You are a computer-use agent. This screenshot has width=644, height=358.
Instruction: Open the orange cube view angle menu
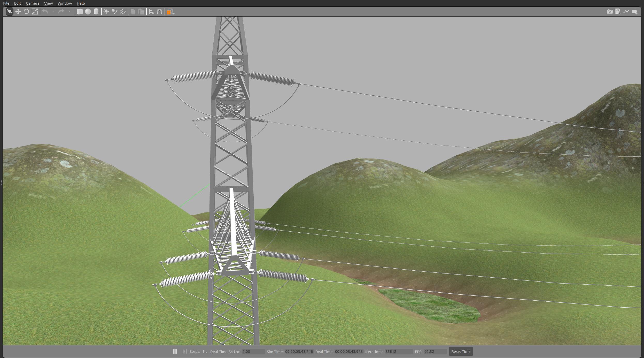170,12
